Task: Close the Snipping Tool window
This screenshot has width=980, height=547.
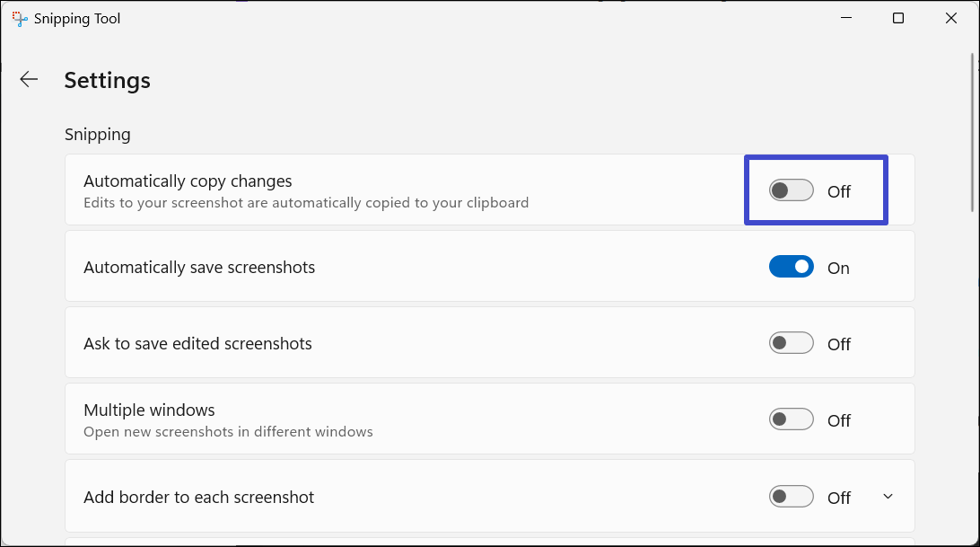Action: [x=951, y=18]
